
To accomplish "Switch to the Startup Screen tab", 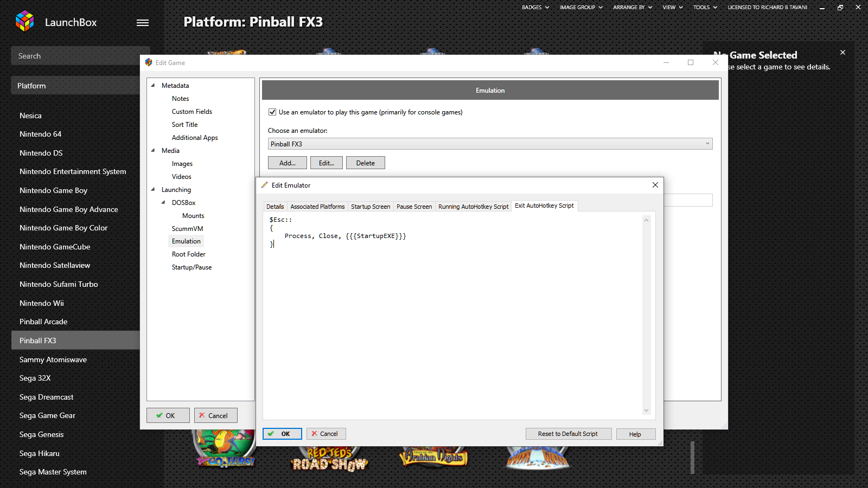I will pos(371,207).
